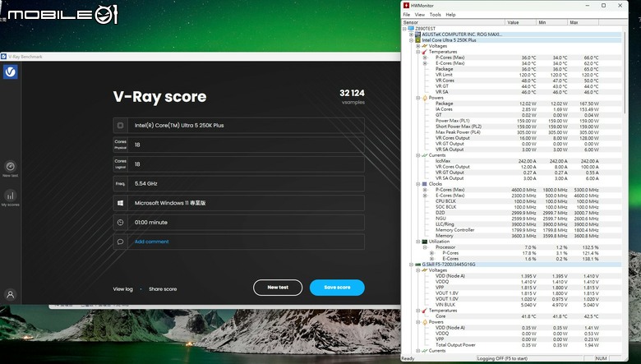
Task: Open the Tools menu in HWMonitor
Action: 435,15
